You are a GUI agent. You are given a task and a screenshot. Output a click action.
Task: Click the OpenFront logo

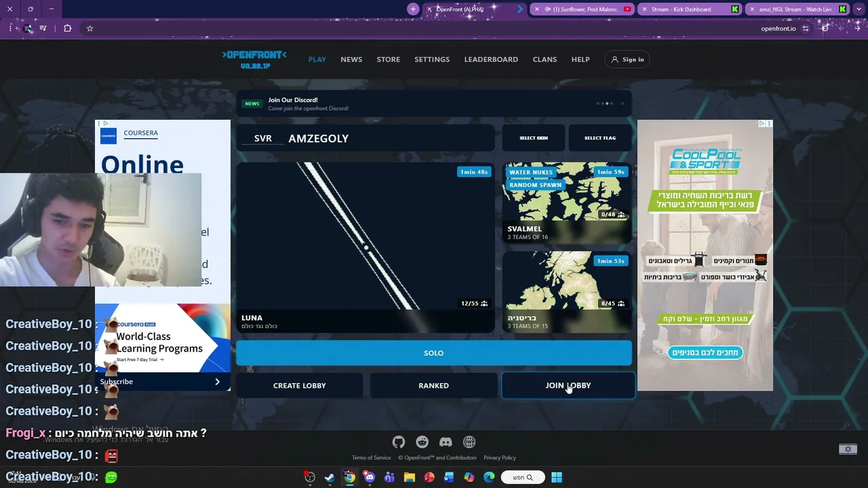[254, 59]
